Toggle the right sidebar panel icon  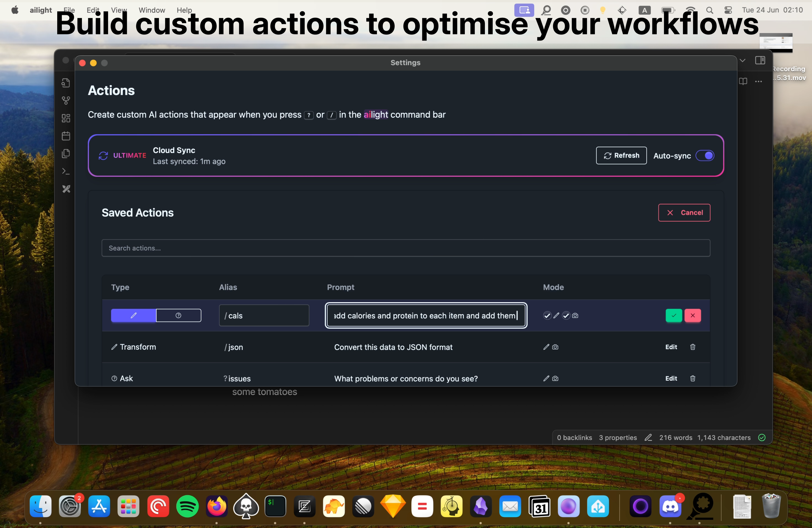tap(760, 60)
